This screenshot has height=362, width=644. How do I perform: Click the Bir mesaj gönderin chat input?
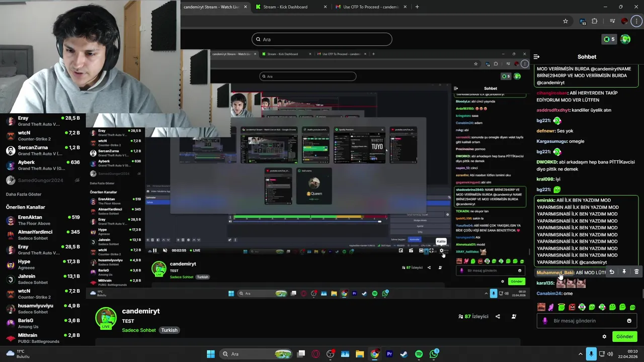click(x=587, y=321)
